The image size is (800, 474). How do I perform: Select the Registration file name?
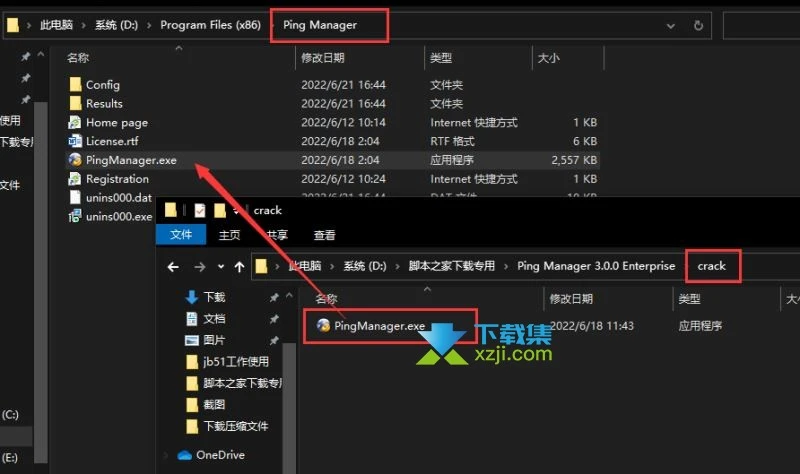(117, 179)
